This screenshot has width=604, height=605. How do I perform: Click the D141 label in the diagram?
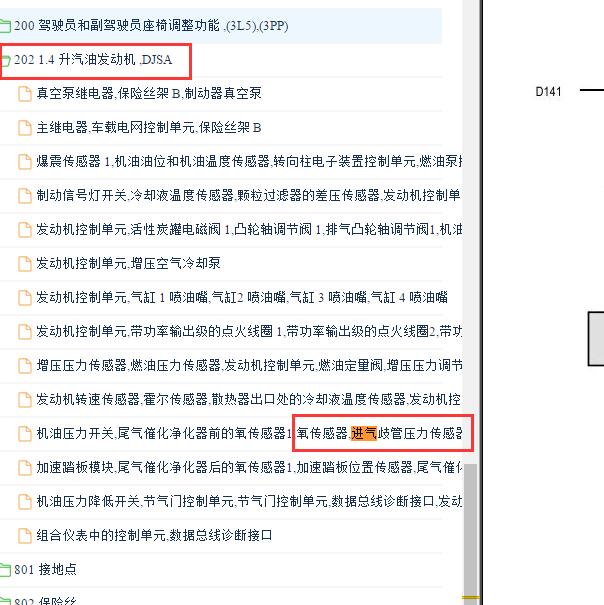coord(548,92)
